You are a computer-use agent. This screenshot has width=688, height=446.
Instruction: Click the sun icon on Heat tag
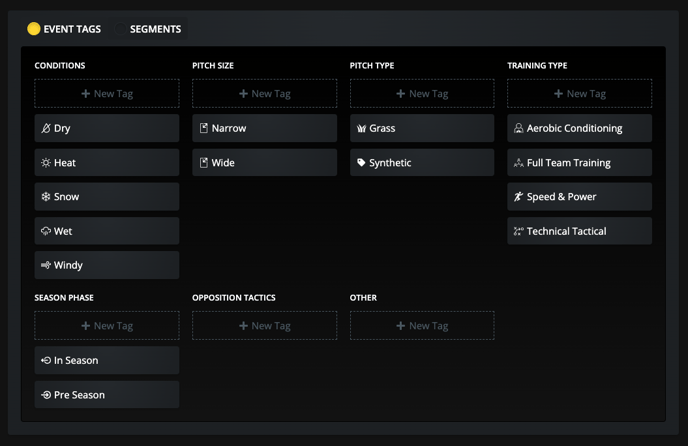pos(46,163)
